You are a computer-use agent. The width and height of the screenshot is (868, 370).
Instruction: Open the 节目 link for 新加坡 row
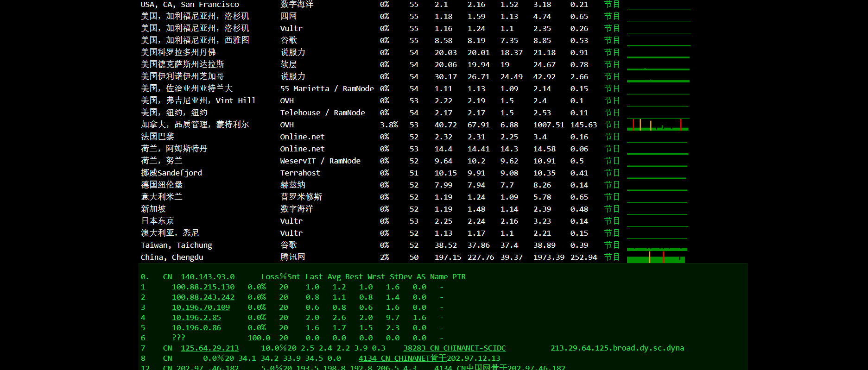pyautogui.click(x=612, y=209)
